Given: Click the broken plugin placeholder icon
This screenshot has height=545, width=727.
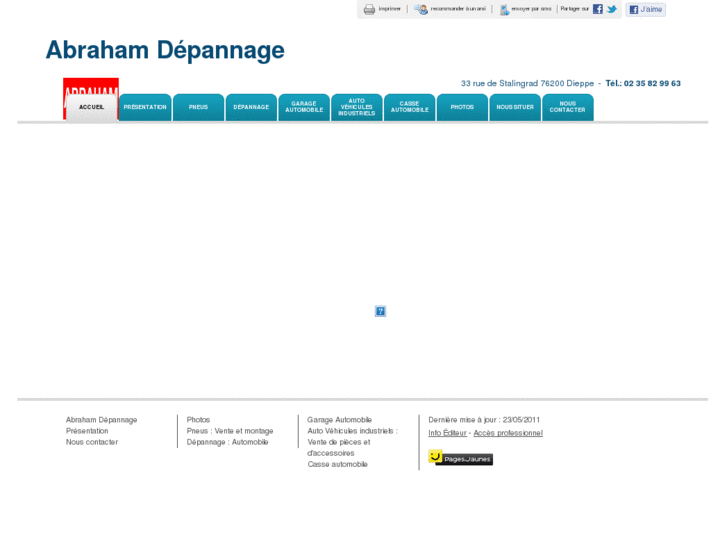Looking at the screenshot, I should 380,311.
